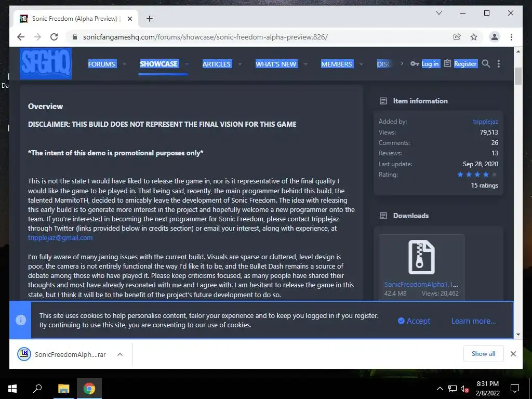Click the address bar URL
Viewport: 532px width, 399px height.
(x=205, y=37)
